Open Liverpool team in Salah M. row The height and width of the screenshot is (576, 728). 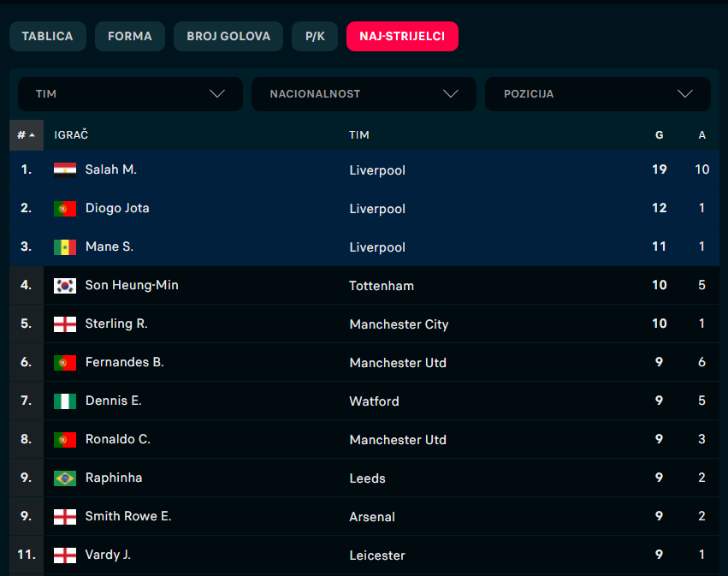(377, 170)
